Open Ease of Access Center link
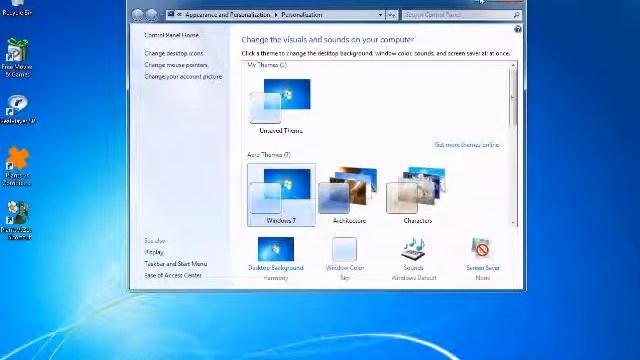The height and width of the screenshot is (360, 640). click(x=173, y=276)
